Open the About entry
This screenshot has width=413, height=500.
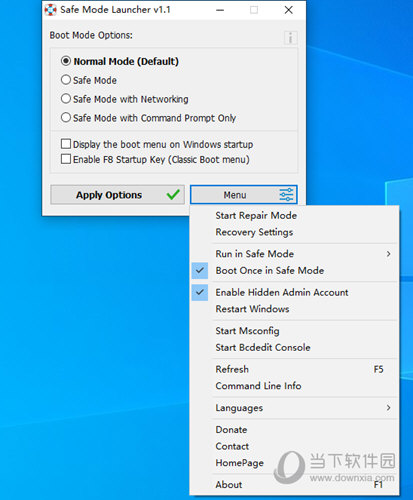229,485
